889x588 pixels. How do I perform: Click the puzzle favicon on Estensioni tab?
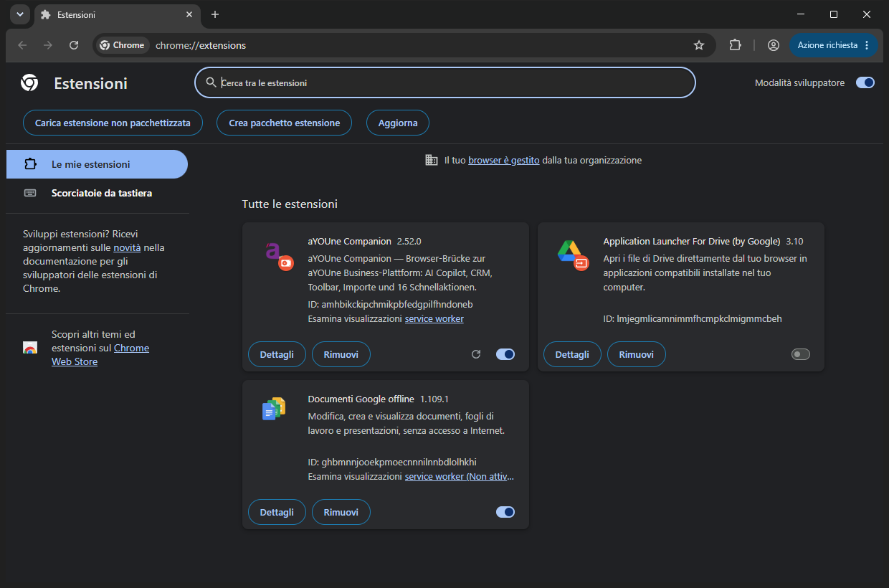pyautogui.click(x=46, y=14)
